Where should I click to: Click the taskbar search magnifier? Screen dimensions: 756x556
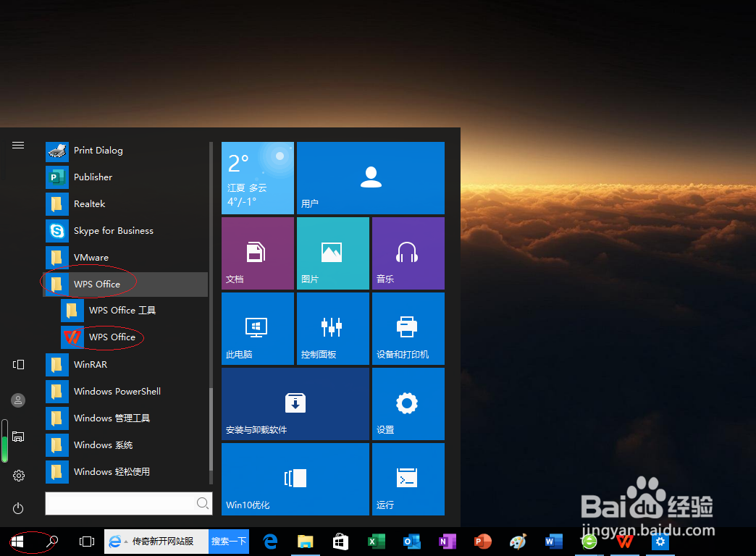tap(51, 542)
